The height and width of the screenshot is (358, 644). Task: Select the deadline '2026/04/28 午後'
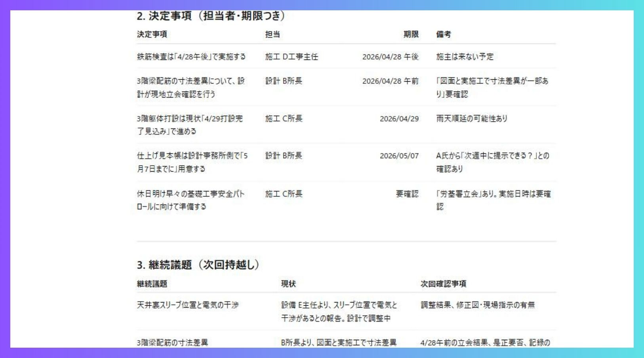[x=391, y=57]
